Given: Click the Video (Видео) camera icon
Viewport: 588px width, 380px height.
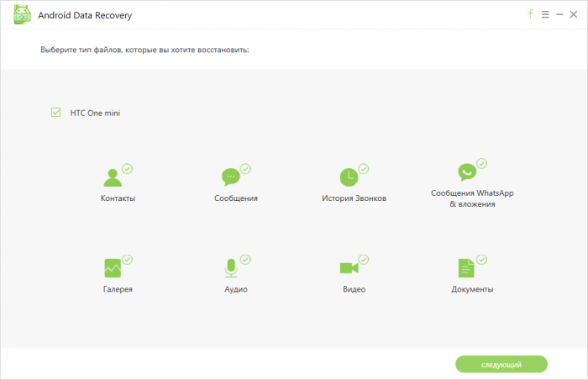Looking at the screenshot, I should [348, 268].
